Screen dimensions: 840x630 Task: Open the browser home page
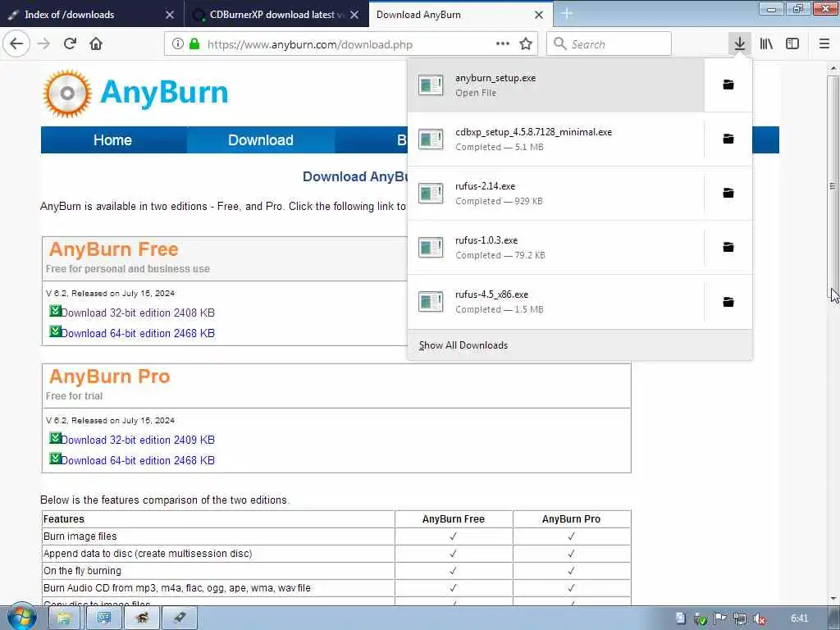tap(96, 44)
